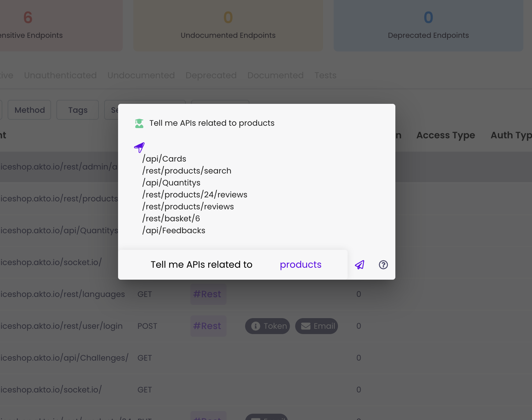Sort by the Access Type column header
This screenshot has height=420, width=532.
[x=445, y=135]
